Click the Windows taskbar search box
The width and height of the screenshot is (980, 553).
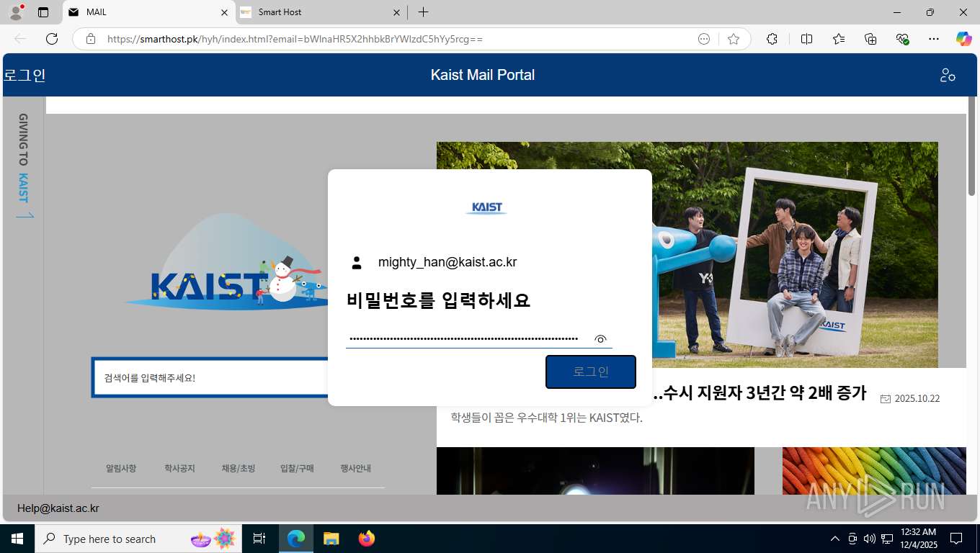pos(137,539)
